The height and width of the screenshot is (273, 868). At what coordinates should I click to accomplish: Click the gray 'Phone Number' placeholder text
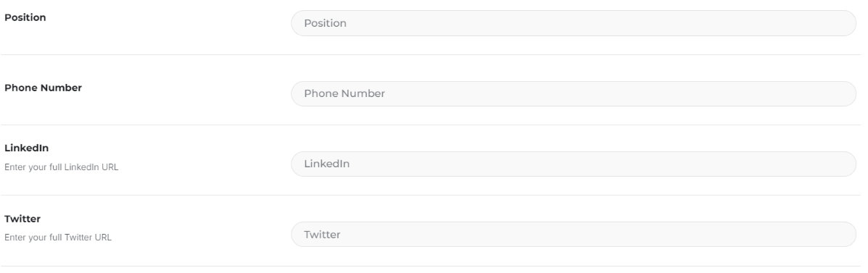(x=344, y=93)
